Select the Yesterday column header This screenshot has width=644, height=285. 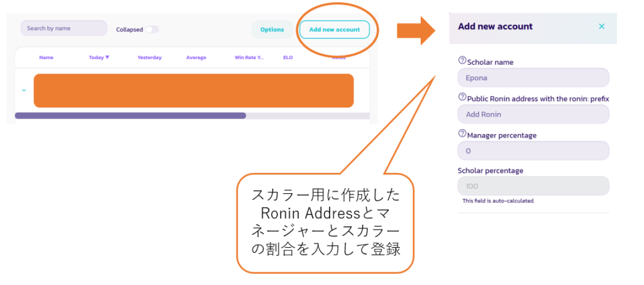[x=149, y=57]
